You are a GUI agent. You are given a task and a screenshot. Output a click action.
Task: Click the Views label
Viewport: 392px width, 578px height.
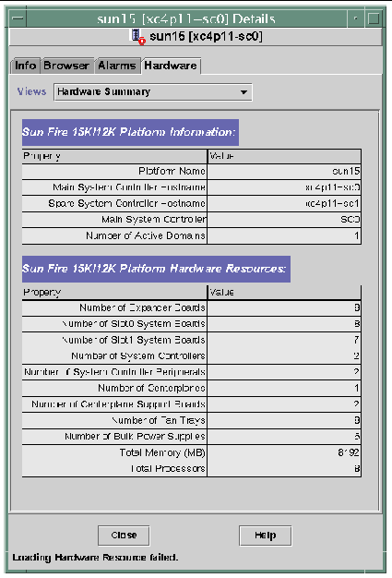coord(31,91)
